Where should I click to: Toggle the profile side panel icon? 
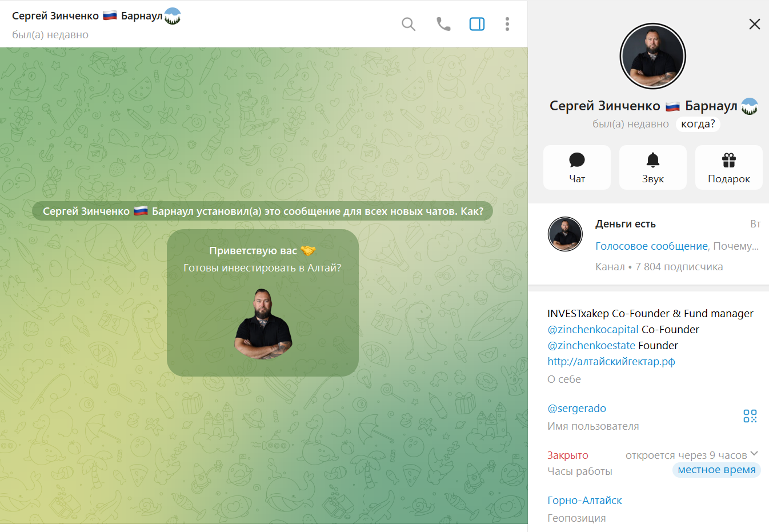click(x=477, y=24)
